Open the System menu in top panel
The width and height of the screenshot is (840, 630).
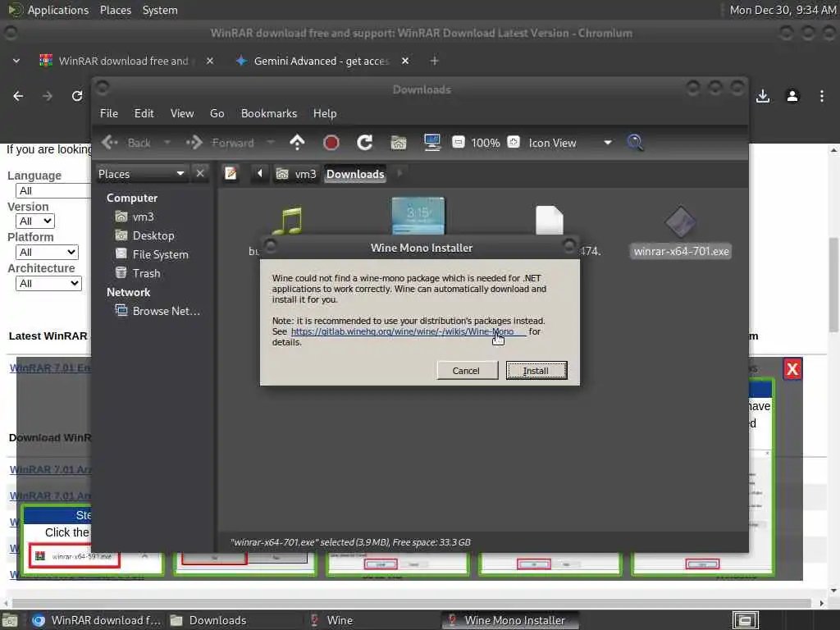pos(160,10)
